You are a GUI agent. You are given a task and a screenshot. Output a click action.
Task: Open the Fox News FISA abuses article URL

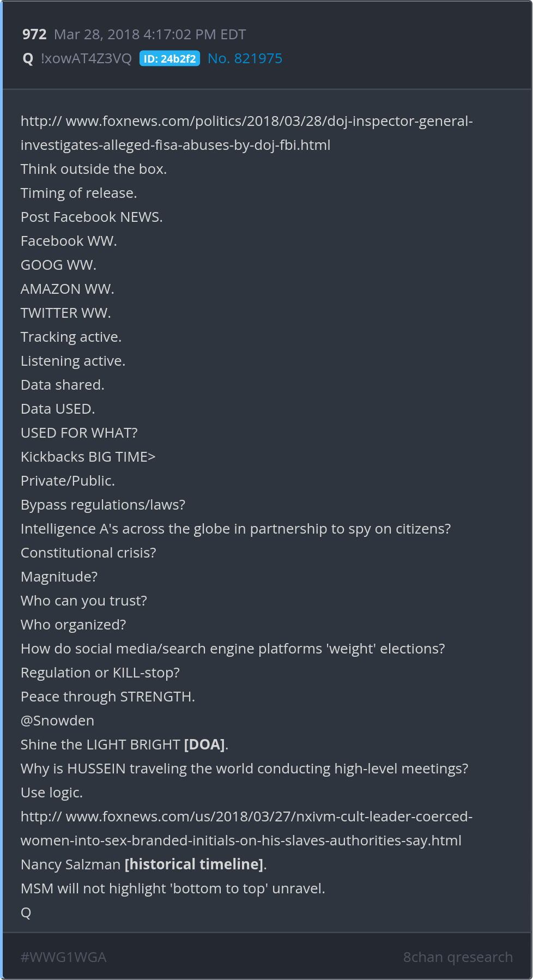click(246, 132)
